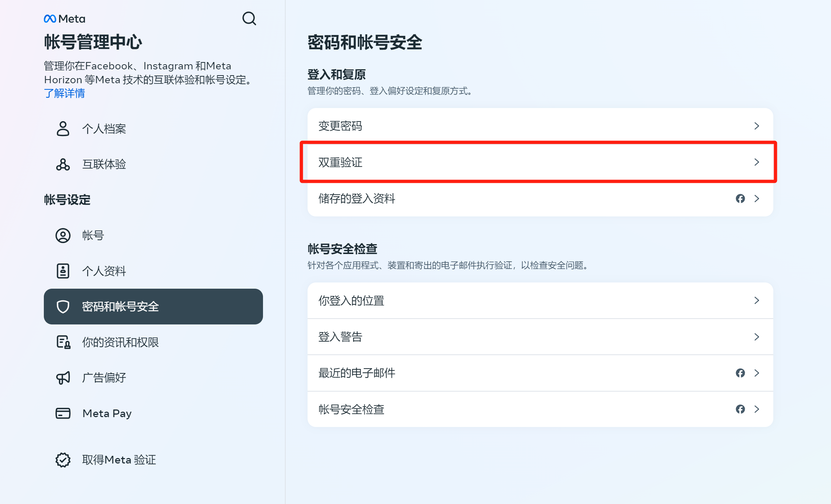Screen dimensions: 831x504
Task: Click the 帐号管理中心 title
Action: coord(93,42)
